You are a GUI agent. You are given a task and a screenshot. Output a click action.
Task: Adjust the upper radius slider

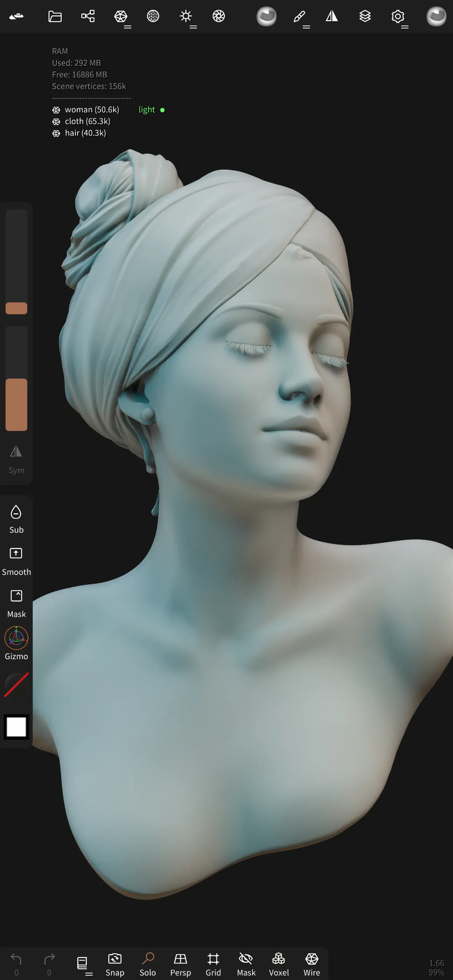[x=16, y=262]
